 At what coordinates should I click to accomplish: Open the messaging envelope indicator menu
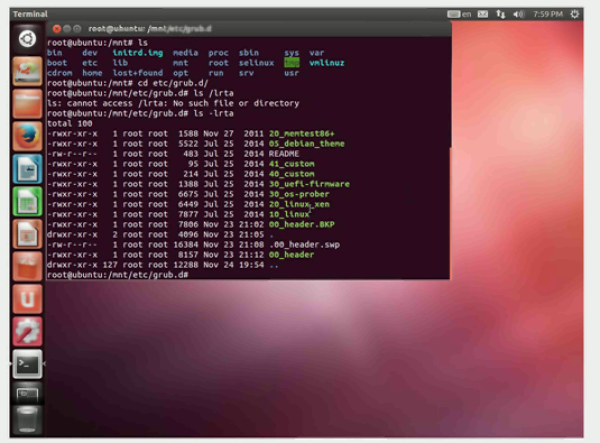point(483,15)
